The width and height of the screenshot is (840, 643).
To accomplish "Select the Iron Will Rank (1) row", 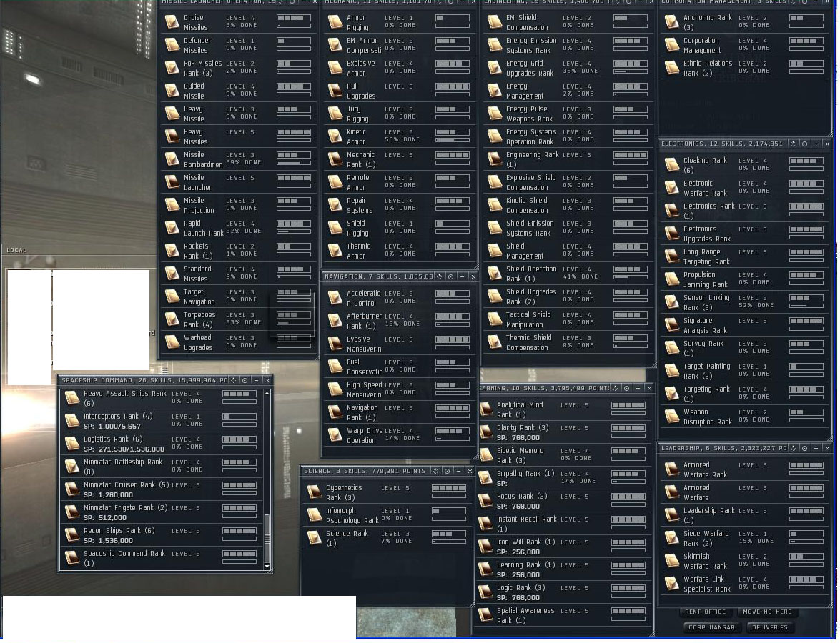I will coord(563,547).
